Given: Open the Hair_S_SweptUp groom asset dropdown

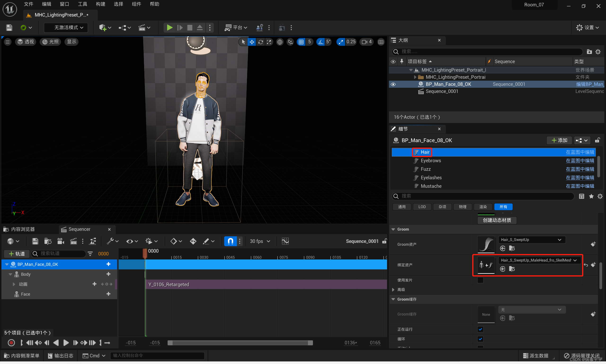Looking at the screenshot, I should 532,240.
